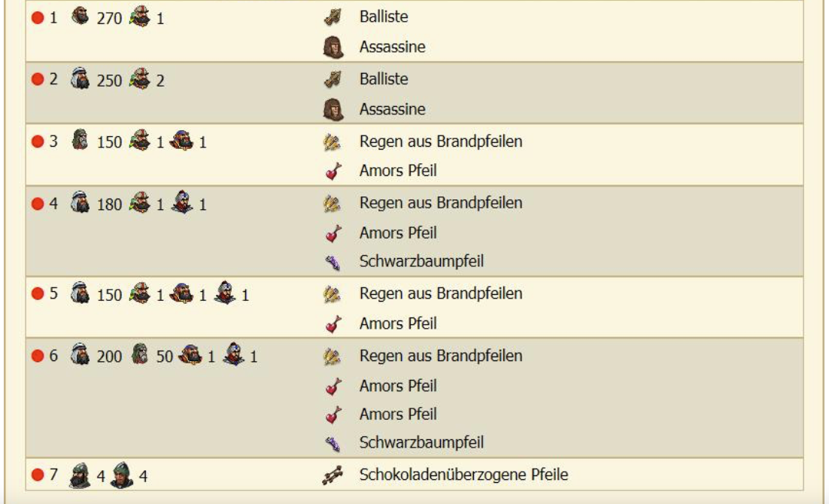This screenshot has width=829, height=504.
Task: Open the Schokoladenüberzogene Pfeile text label
Action: pos(463,475)
